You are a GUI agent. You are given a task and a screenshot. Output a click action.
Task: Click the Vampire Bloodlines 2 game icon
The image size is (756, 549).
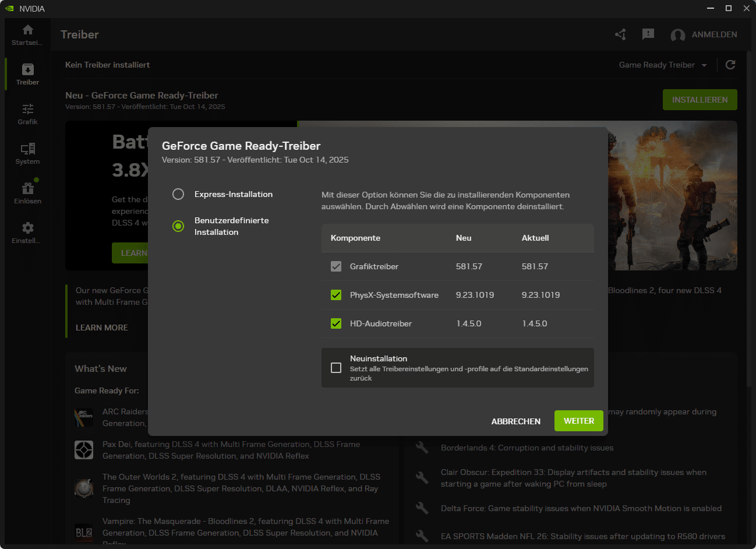tap(84, 532)
